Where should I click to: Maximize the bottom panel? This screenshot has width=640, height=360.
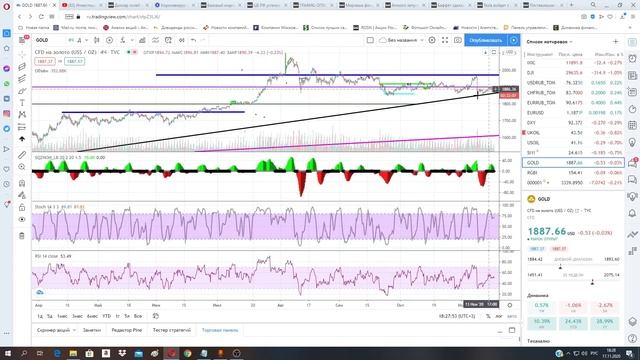pyautogui.click(x=512, y=330)
